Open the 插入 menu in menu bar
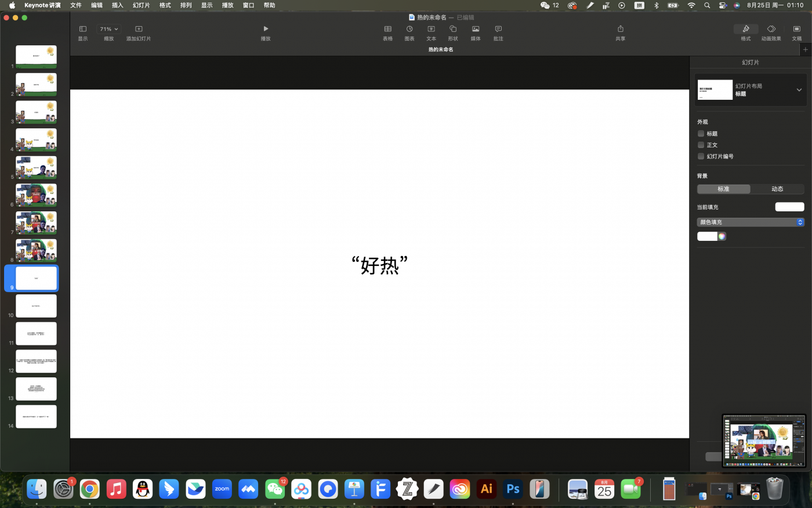This screenshot has width=812, height=508. tap(117, 5)
